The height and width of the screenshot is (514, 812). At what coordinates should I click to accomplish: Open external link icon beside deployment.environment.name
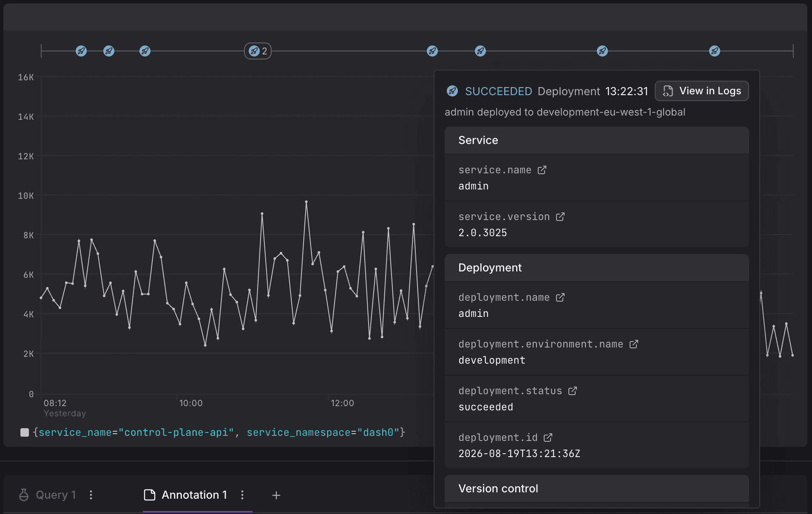point(634,344)
